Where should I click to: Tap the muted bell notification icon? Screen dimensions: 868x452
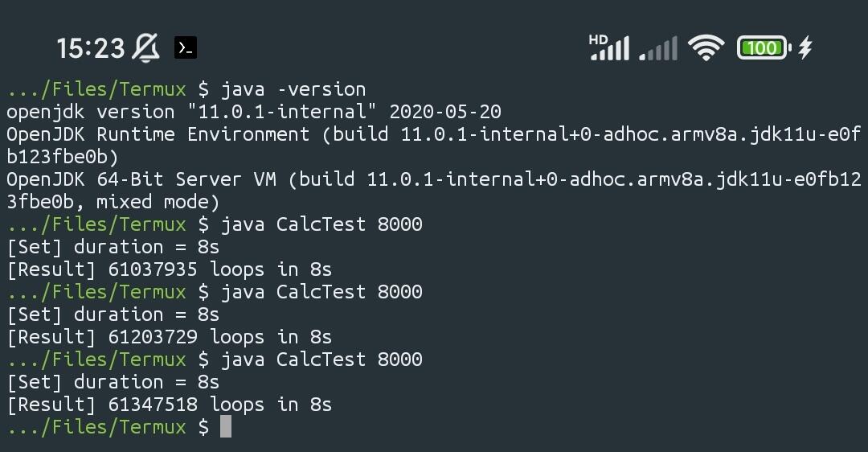pyautogui.click(x=145, y=48)
